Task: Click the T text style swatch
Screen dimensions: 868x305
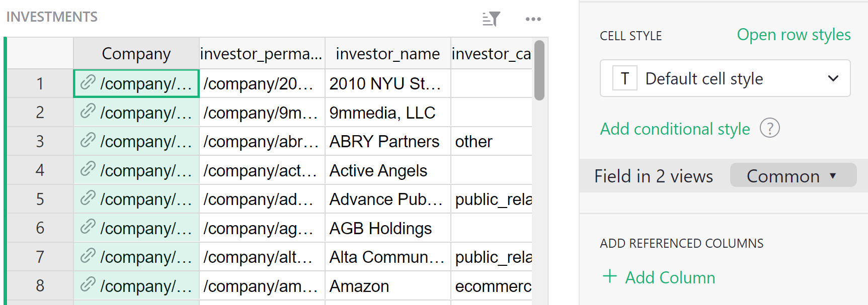Action: [x=624, y=78]
